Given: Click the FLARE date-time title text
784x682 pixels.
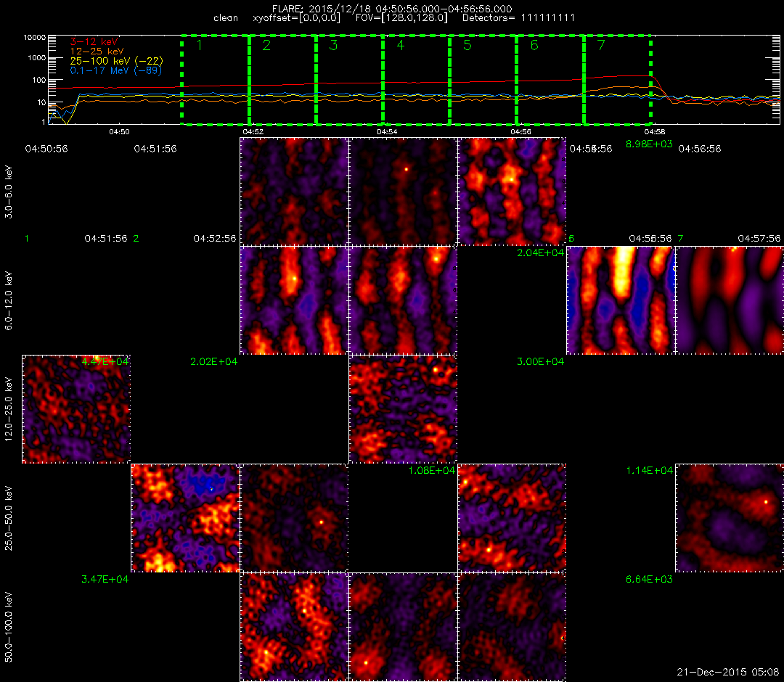Looking at the screenshot, I should tap(392, 9).
